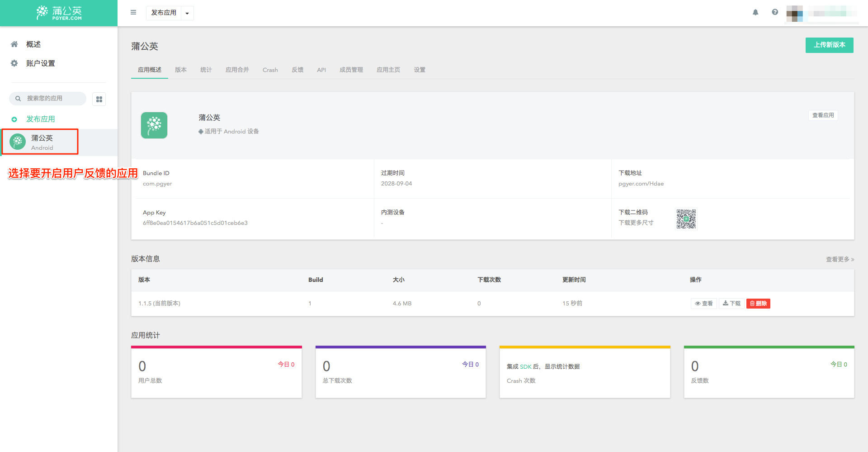Switch to the 版本 tab
This screenshot has height=452, width=868.
click(x=181, y=70)
